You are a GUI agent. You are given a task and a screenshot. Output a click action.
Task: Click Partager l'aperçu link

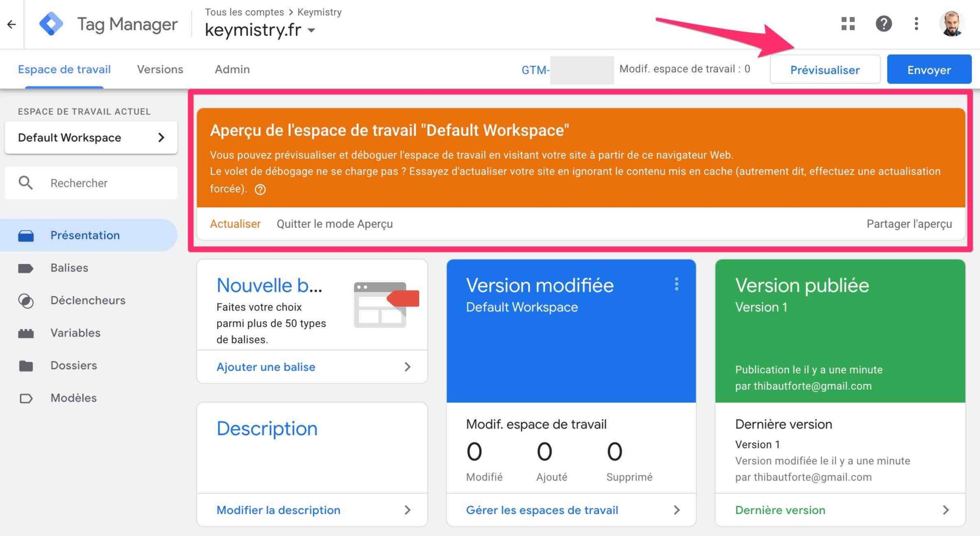pyautogui.click(x=909, y=224)
